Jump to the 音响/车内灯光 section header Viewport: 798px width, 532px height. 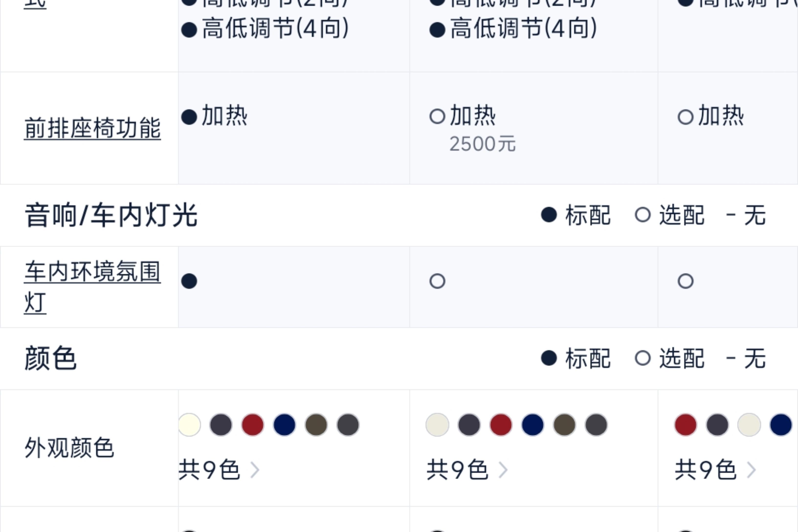(111, 215)
